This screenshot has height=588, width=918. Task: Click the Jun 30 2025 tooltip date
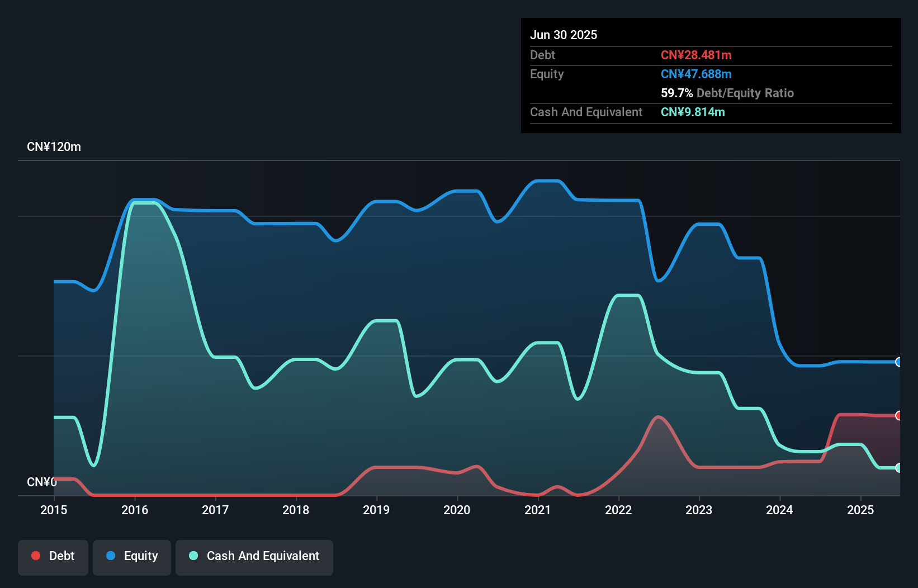tap(564, 35)
